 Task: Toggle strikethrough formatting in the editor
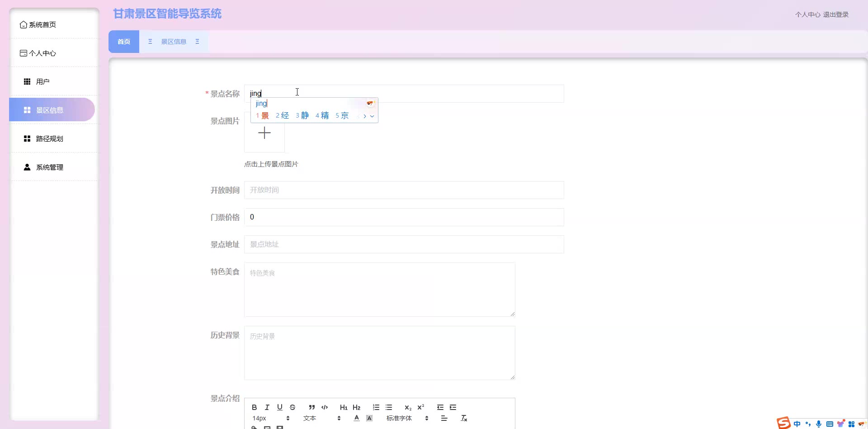(x=292, y=407)
